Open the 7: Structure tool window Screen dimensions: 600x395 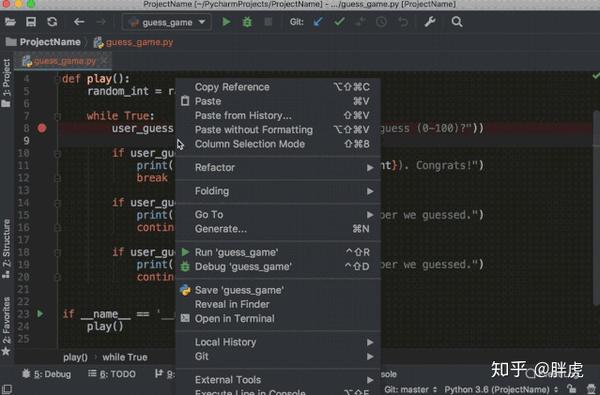(x=7, y=249)
